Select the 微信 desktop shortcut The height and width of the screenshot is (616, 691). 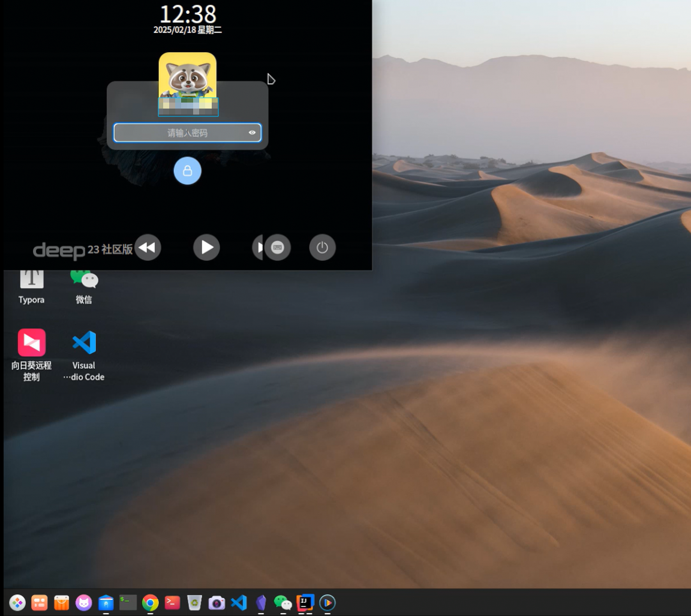pos(84,287)
